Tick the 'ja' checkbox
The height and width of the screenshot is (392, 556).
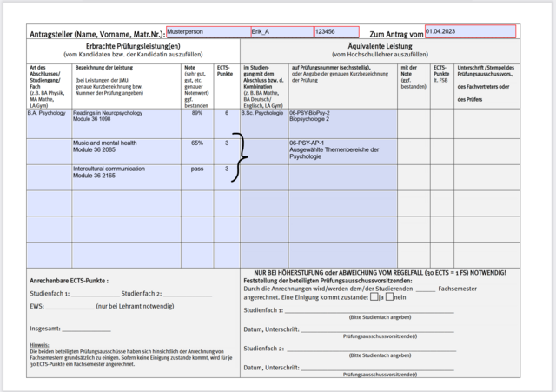pos(374,297)
